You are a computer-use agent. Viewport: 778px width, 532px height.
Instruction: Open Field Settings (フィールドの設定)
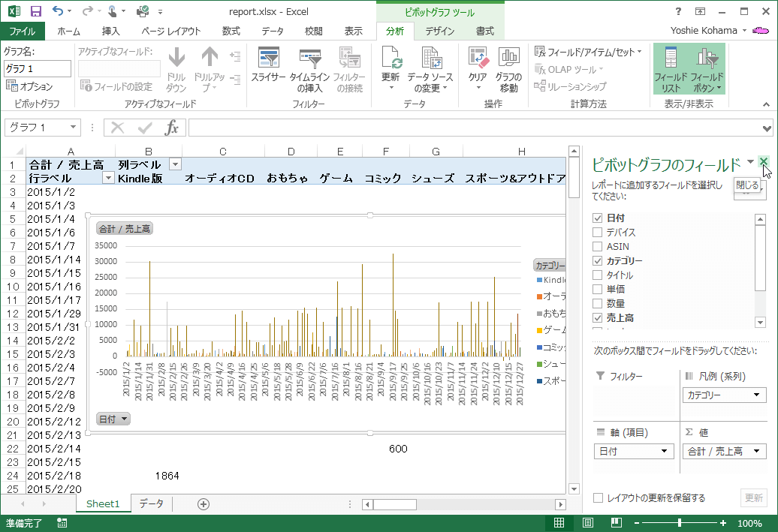(116, 87)
